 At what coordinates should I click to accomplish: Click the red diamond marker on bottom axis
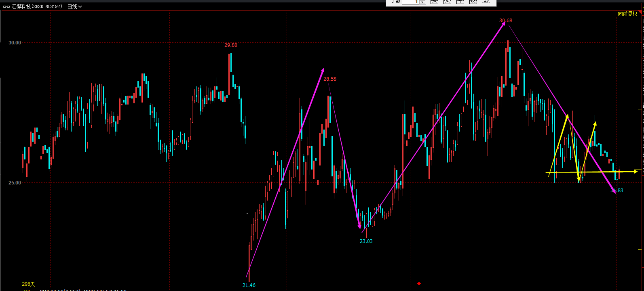(419, 284)
